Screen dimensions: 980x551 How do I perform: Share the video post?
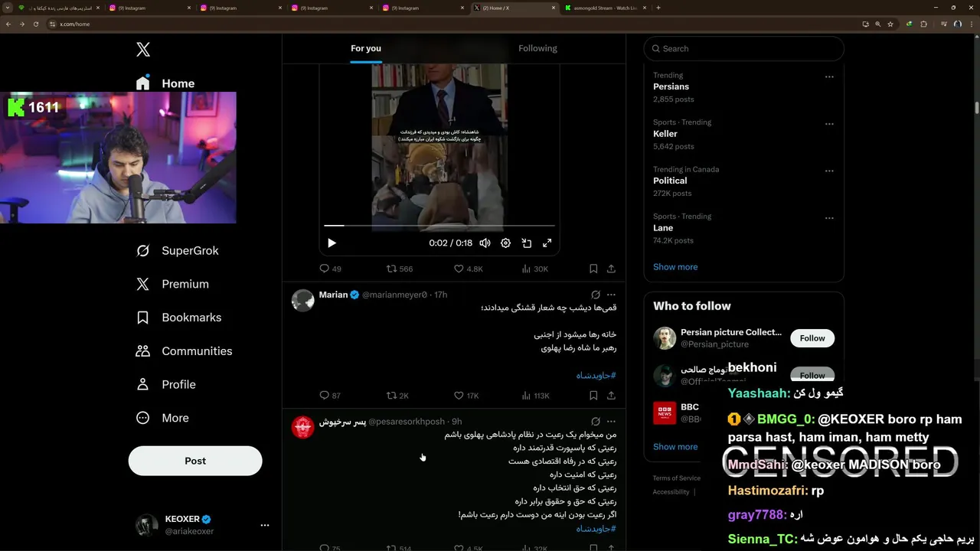pyautogui.click(x=611, y=269)
